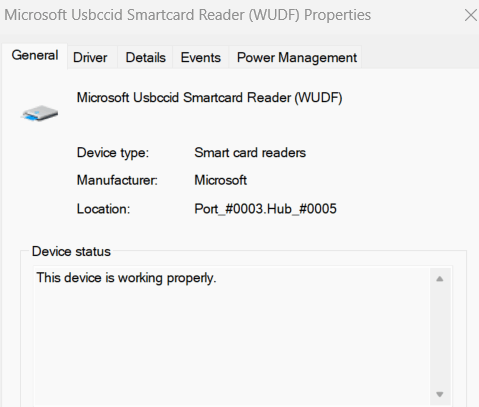Click the 'Device type:' label
Viewport: 479px width, 407px height.
(x=113, y=153)
